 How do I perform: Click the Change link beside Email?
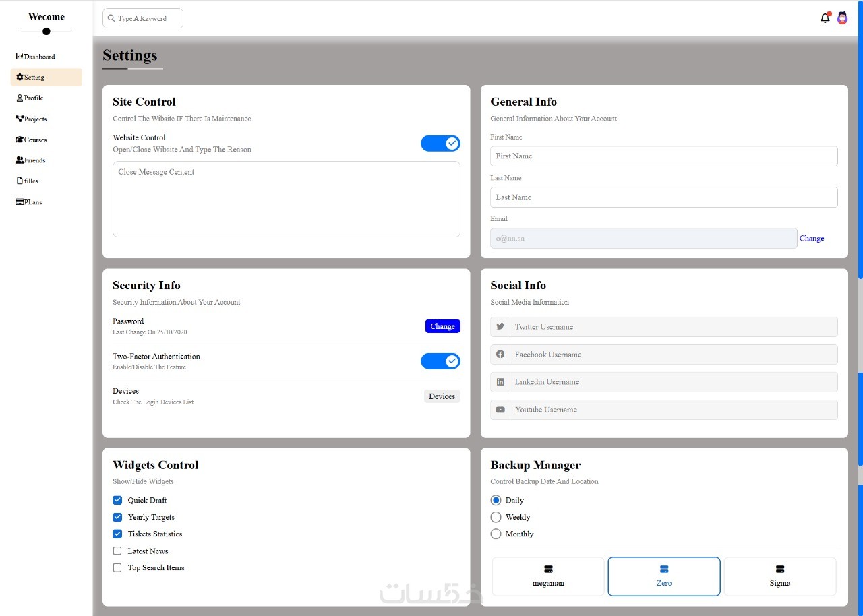[x=812, y=239]
